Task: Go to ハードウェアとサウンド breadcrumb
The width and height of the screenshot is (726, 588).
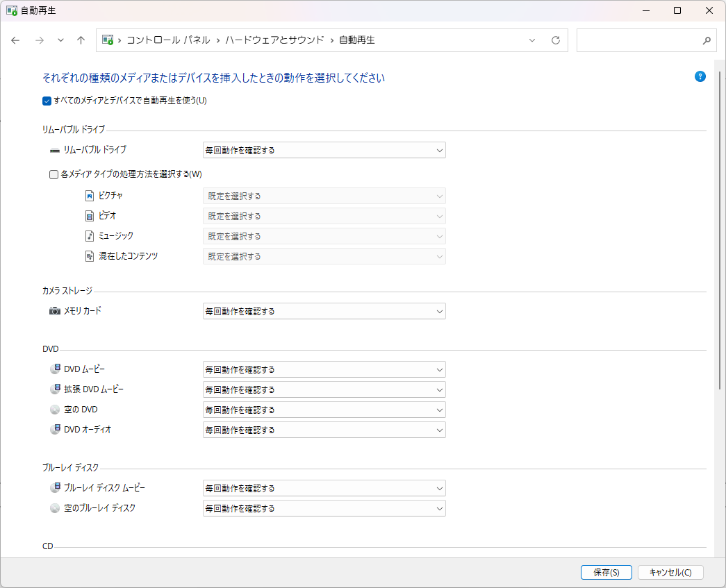Action: pos(274,40)
